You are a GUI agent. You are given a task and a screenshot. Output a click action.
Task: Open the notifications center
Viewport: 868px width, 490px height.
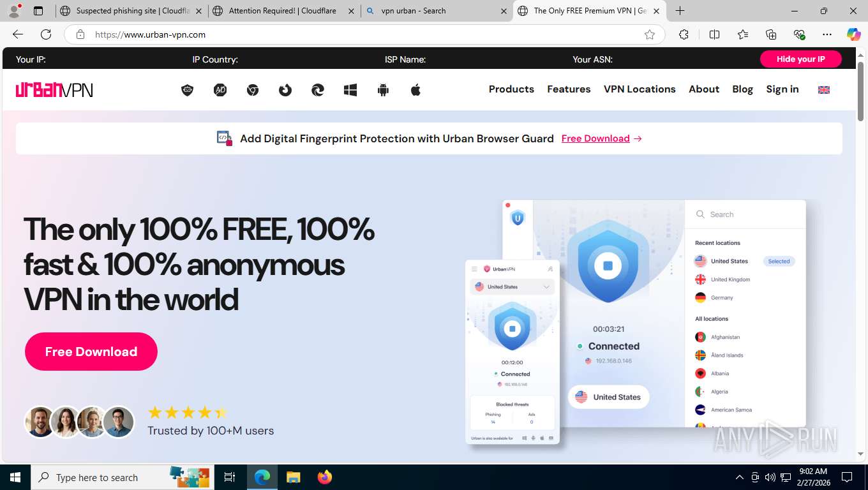click(847, 477)
